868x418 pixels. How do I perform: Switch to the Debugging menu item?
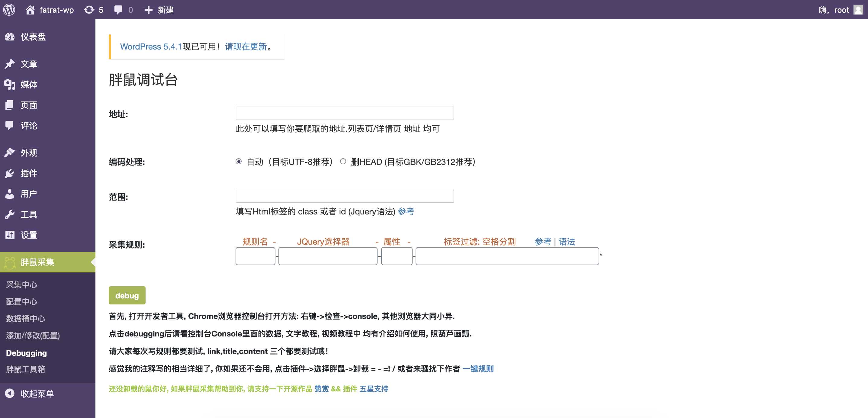pos(26,352)
